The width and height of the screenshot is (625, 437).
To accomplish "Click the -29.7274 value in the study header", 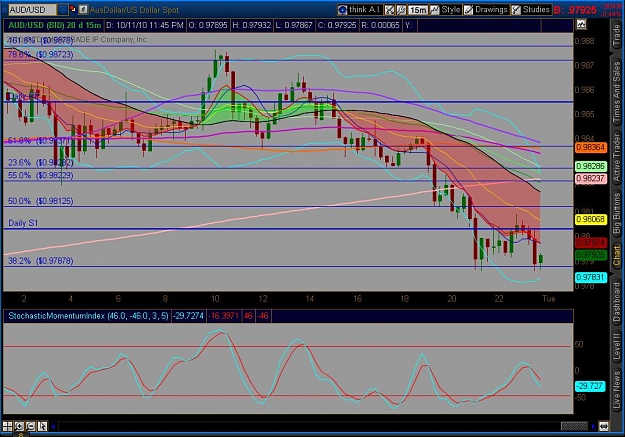I will pyautogui.click(x=188, y=316).
